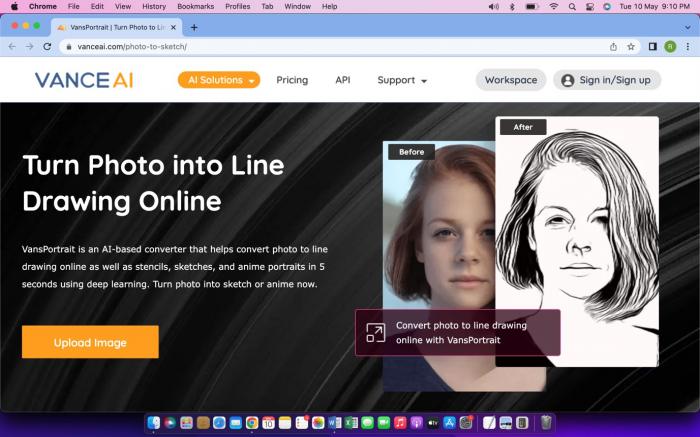Click the VanceAI logo
Screen dimensions: 700x437
pos(84,80)
